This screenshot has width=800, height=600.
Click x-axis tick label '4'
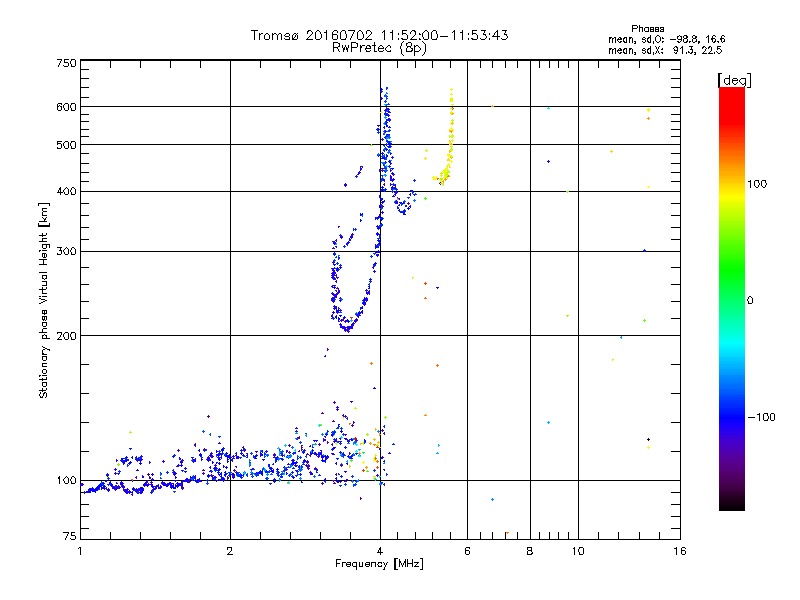click(x=380, y=551)
